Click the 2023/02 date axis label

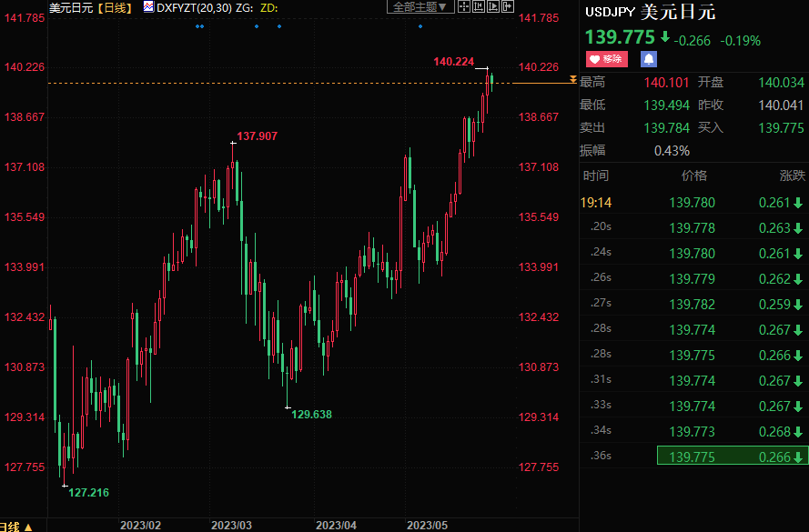[x=140, y=526]
